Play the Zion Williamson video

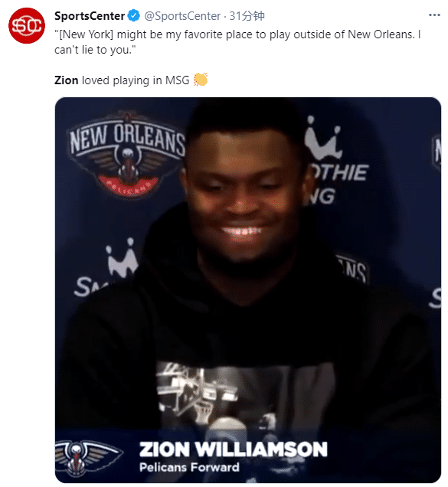coord(248,290)
